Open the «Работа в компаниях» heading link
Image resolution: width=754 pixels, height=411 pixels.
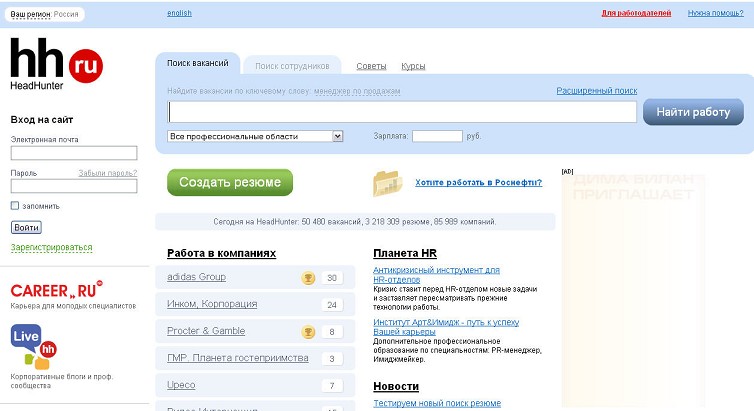(221, 253)
